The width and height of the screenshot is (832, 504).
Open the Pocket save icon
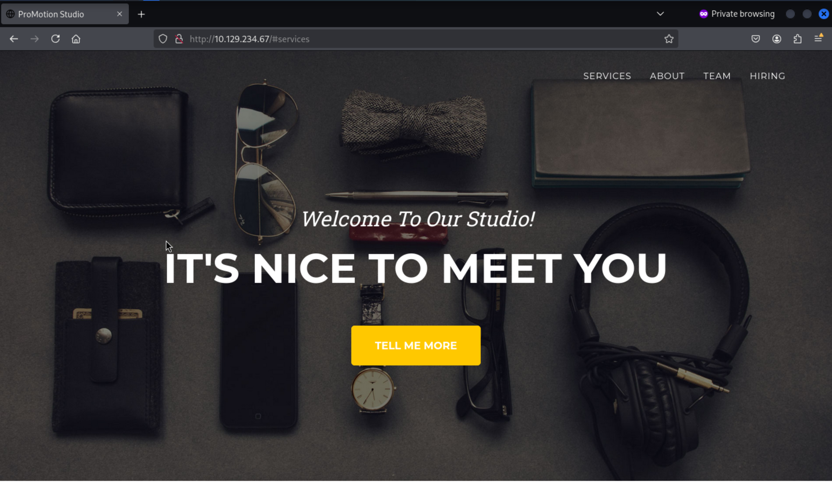pyautogui.click(x=756, y=39)
